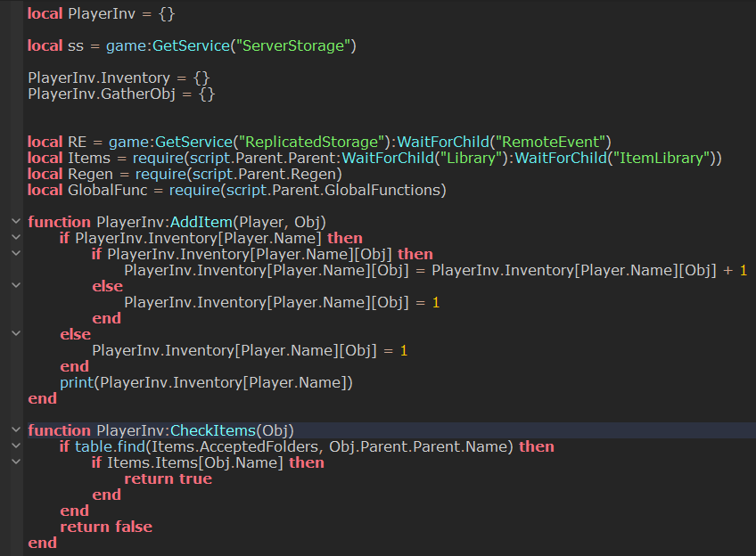
Task: Click 'Obj.Parent.Parent.Name' expression
Action: (x=418, y=446)
